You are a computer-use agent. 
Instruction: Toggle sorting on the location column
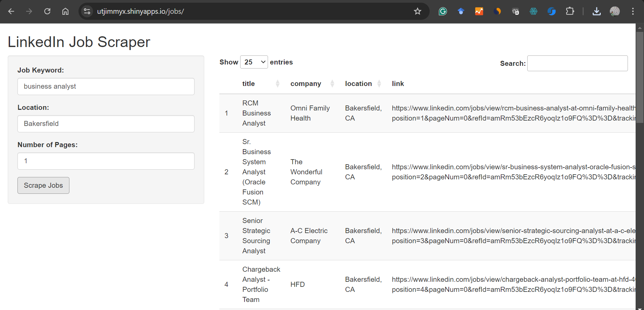(x=380, y=84)
